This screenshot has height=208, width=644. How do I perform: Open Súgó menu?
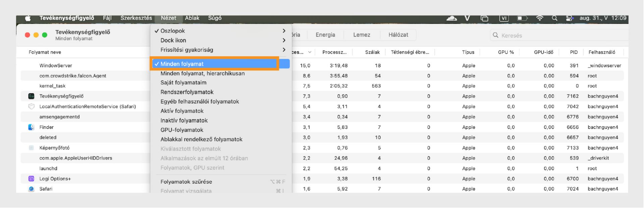tap(215, 18)
